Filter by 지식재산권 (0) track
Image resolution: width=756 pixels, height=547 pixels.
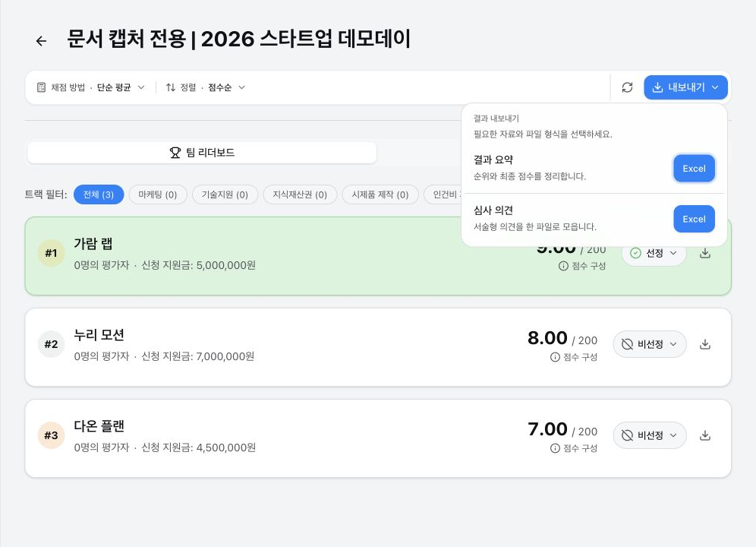(x=300, y=194)
